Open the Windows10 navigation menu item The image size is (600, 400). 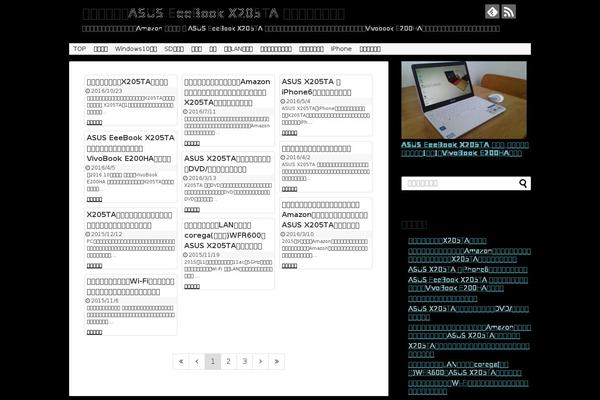136,49
